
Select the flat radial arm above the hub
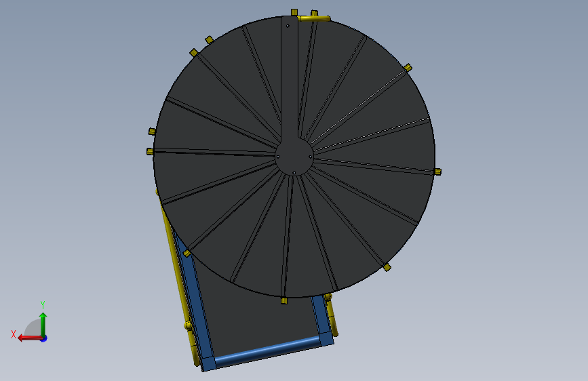point(290,77)
